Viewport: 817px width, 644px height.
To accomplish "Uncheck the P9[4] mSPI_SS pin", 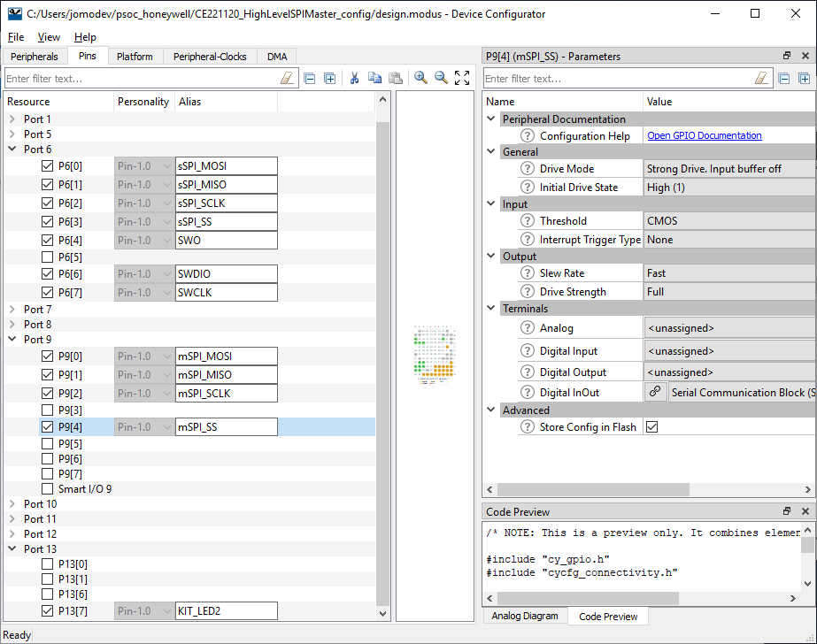I will click(48, 427).
